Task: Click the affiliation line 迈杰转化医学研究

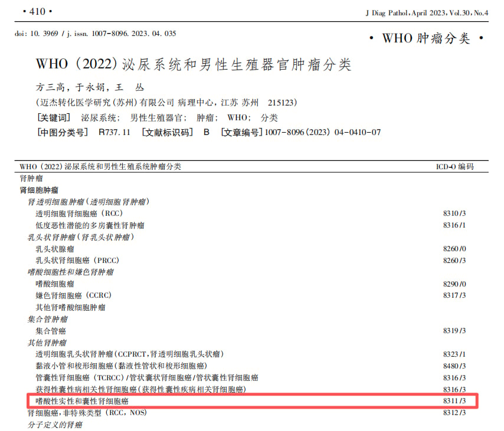Action: point(166,103)
